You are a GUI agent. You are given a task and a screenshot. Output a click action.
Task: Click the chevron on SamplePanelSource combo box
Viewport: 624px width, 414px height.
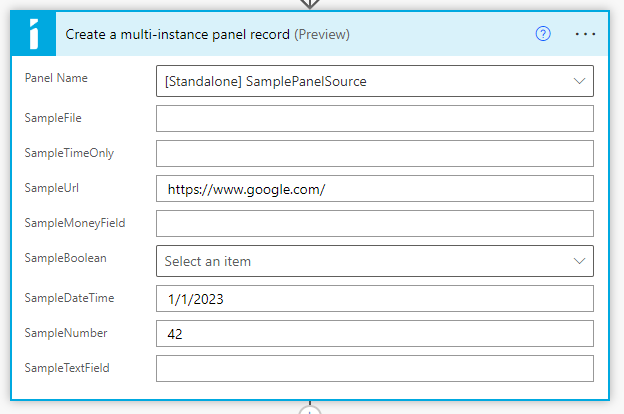click(x=579, y=81)
